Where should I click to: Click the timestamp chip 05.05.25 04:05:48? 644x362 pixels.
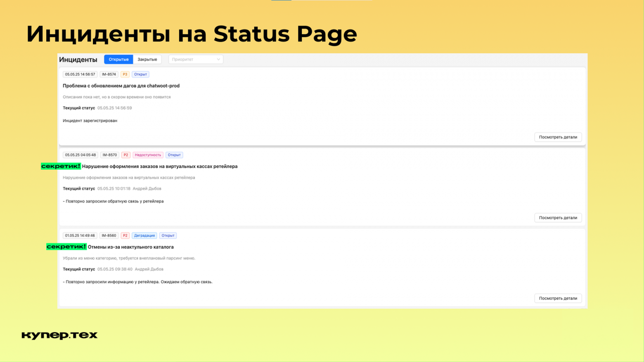point(80,155)
